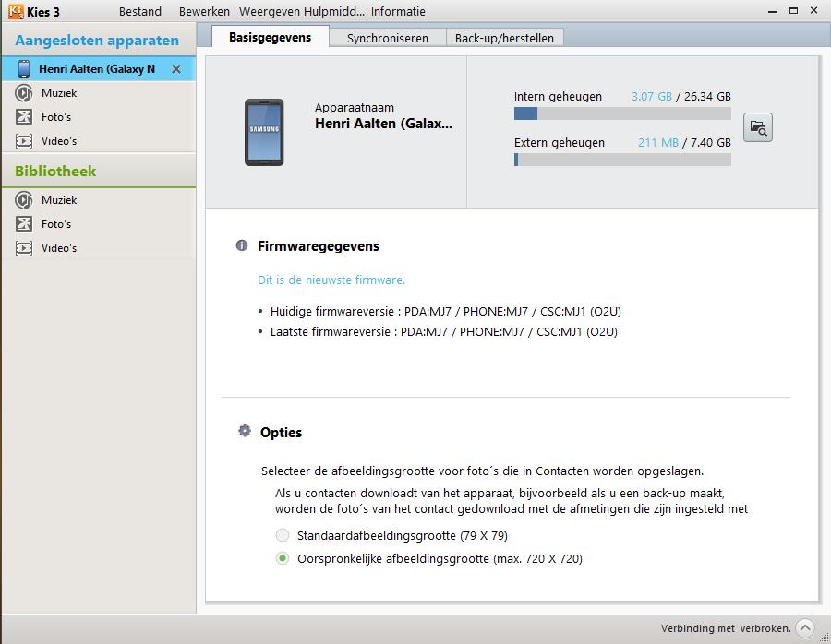Click the Kies 3 logo icon
This screenshot has height=644, width=831.
(16, 12)
